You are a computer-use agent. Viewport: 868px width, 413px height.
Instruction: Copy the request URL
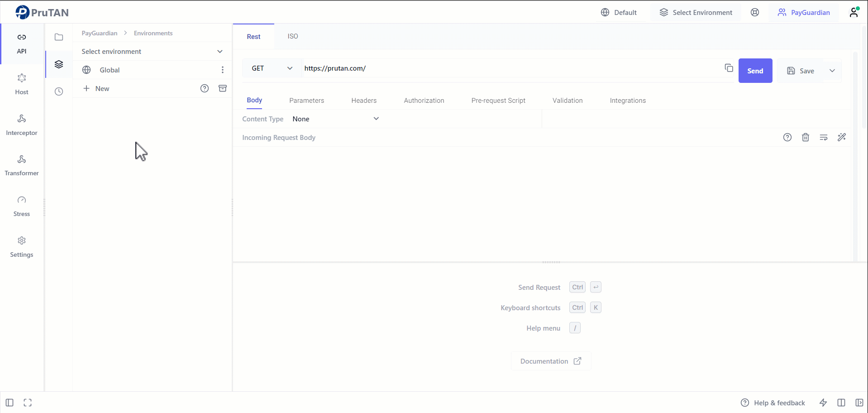point(729,68)
